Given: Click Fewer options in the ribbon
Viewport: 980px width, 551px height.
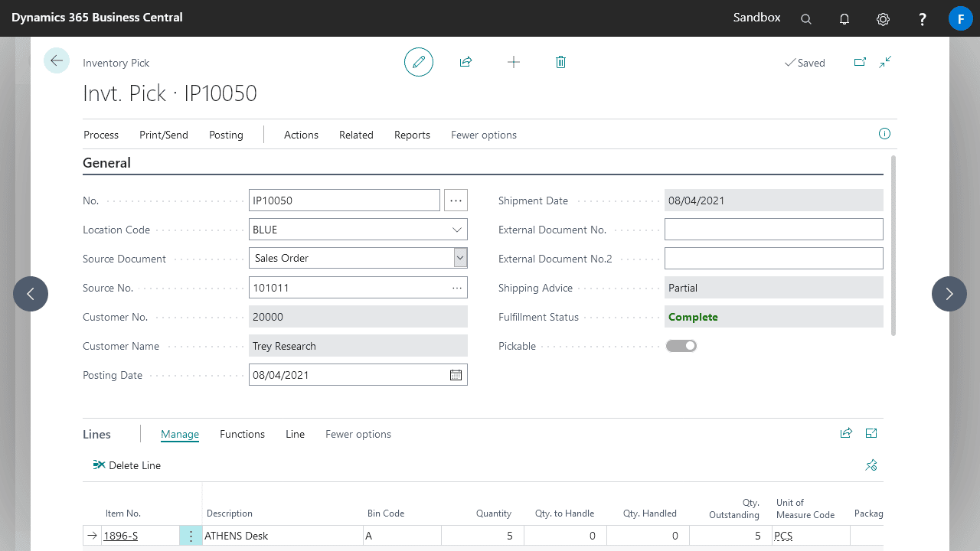Looking at the screenshot, I should 483,135.
